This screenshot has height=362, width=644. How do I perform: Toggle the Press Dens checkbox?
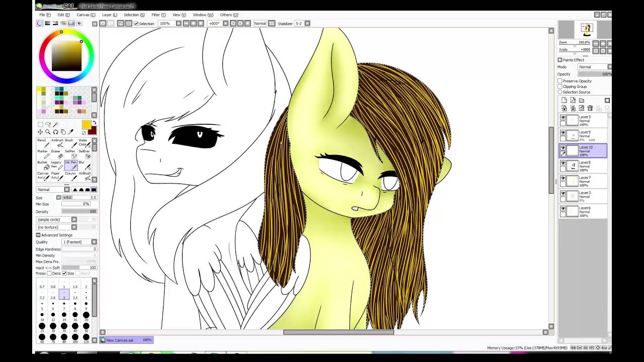[x=49, y=274]
